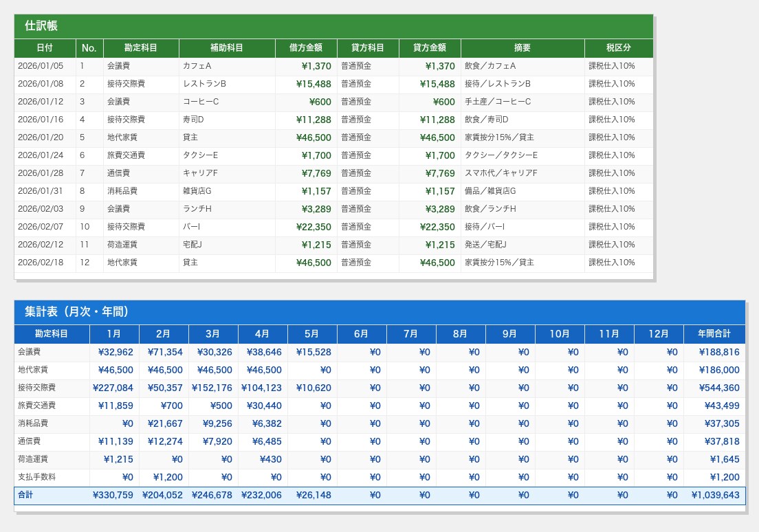759x532 pixels.
Task: Select 通信費 1月 value ¥11,139
Action: [x=115, y=442]
